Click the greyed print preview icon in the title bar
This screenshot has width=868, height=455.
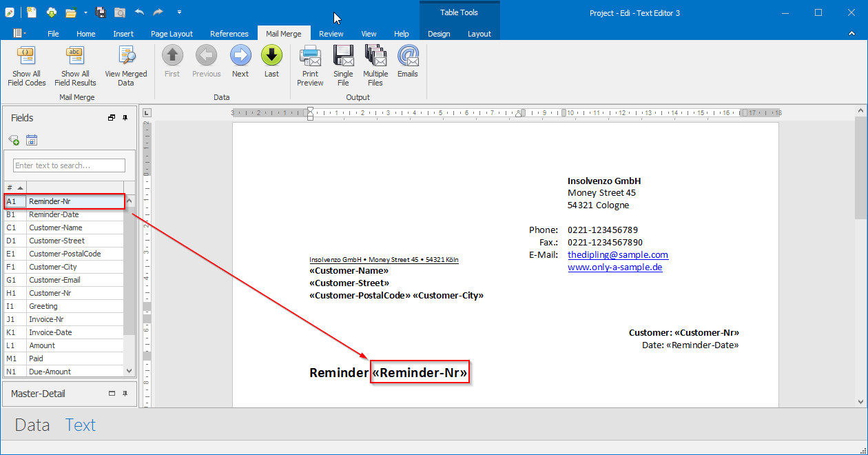[120, 12]
